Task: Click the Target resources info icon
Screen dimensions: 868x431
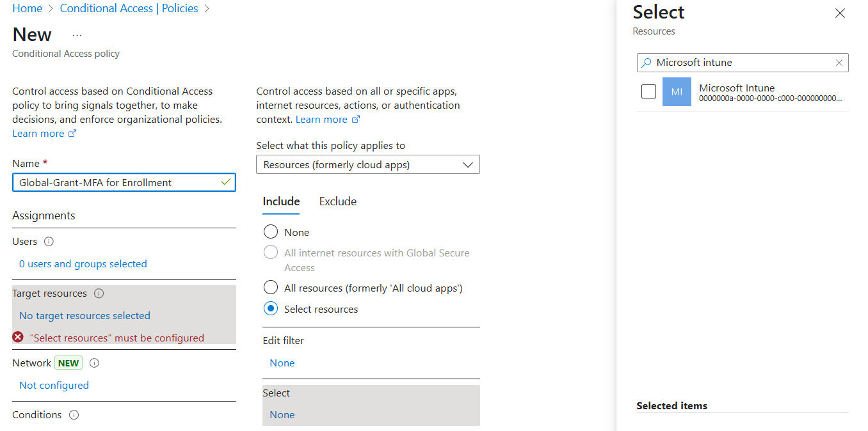Action: click(x=99, y=293)
